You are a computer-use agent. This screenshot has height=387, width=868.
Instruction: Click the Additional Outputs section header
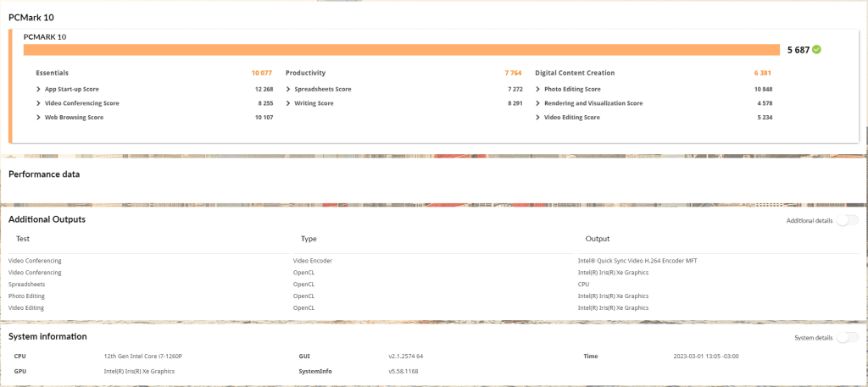pyautogui.click(x=47, y=219)
